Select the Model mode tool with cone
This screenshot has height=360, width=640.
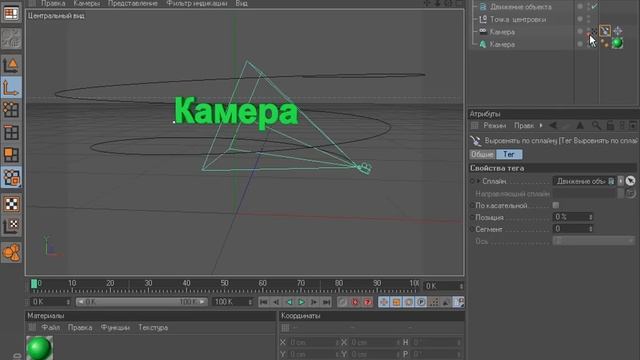11,65
